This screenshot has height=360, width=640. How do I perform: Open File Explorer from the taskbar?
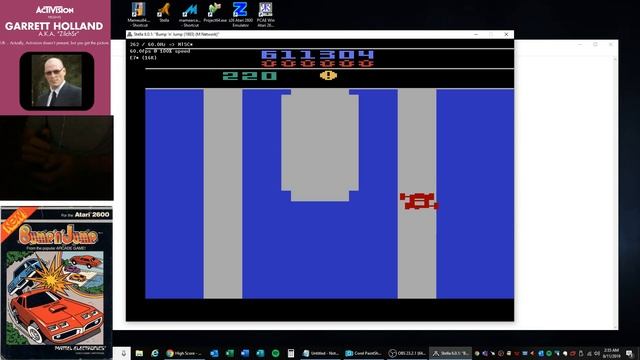tap(139, 353)
